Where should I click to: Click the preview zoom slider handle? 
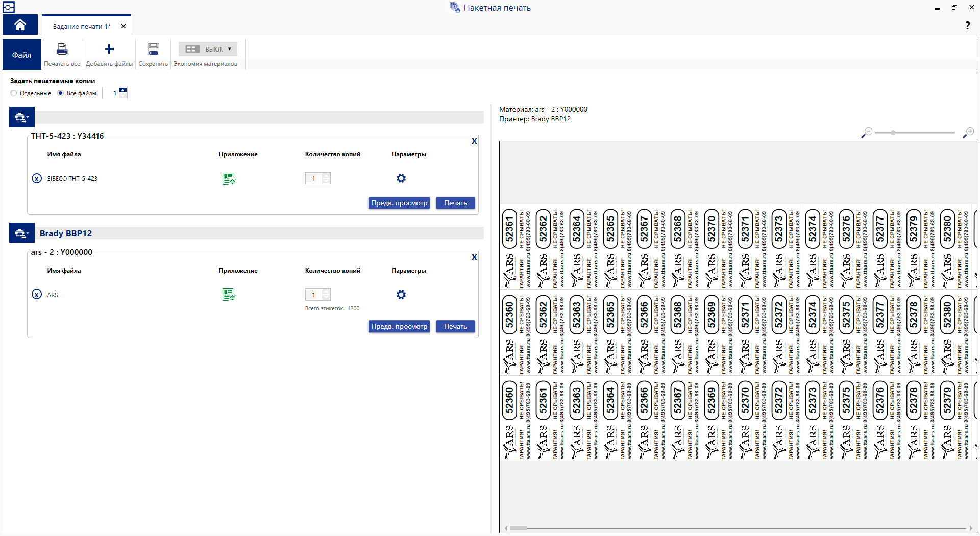point(893,133)
